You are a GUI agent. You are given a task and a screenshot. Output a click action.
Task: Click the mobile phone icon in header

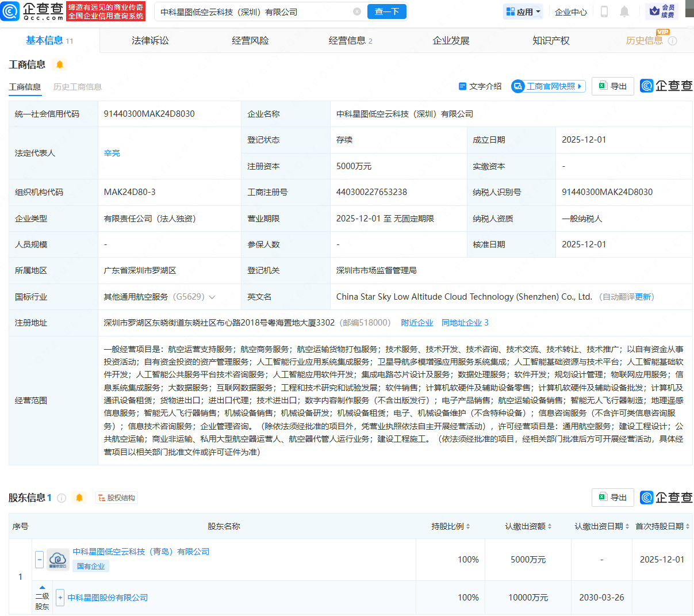604,12
